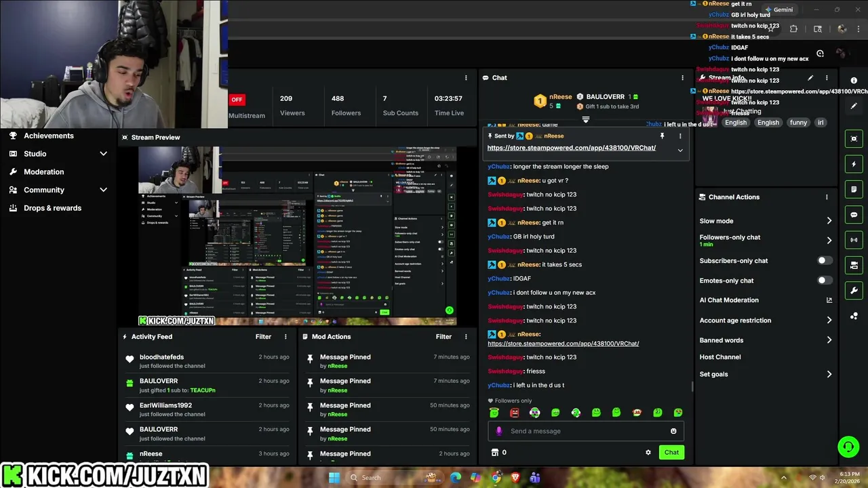
Task: Expand the Followers-only chat options
Action: 829,240
